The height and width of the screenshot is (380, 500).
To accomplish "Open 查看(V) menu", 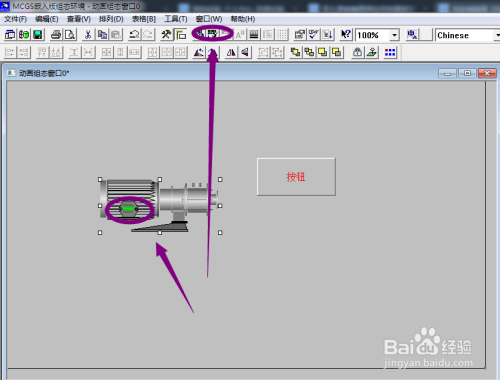I will point(79,19).
